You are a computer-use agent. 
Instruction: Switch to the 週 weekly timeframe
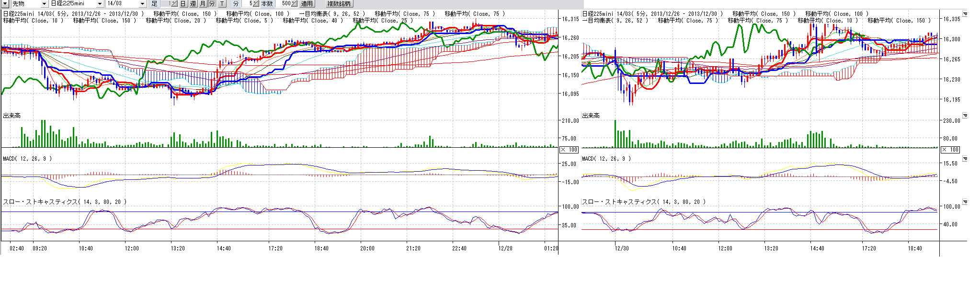[193, 4]
